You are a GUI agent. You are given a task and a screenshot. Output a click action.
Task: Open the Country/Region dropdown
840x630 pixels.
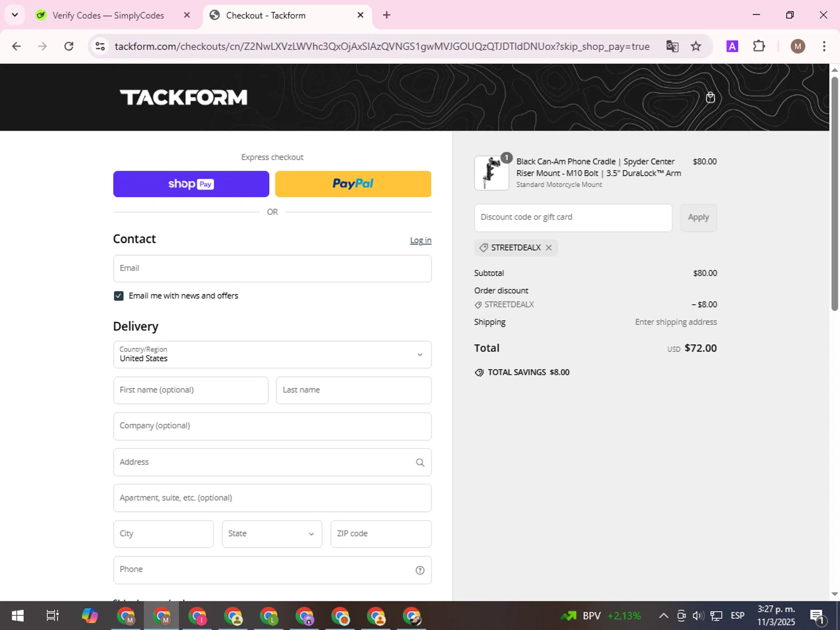272,354
